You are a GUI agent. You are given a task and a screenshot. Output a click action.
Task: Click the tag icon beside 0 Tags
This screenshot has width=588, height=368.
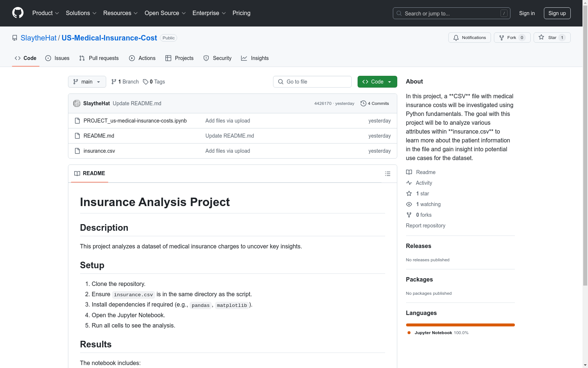146,82
